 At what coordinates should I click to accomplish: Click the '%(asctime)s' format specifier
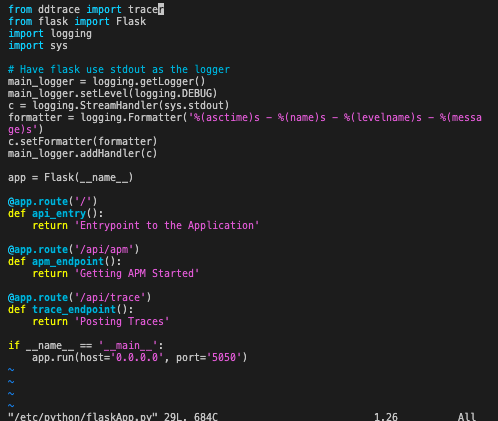(x=227, y=117)
